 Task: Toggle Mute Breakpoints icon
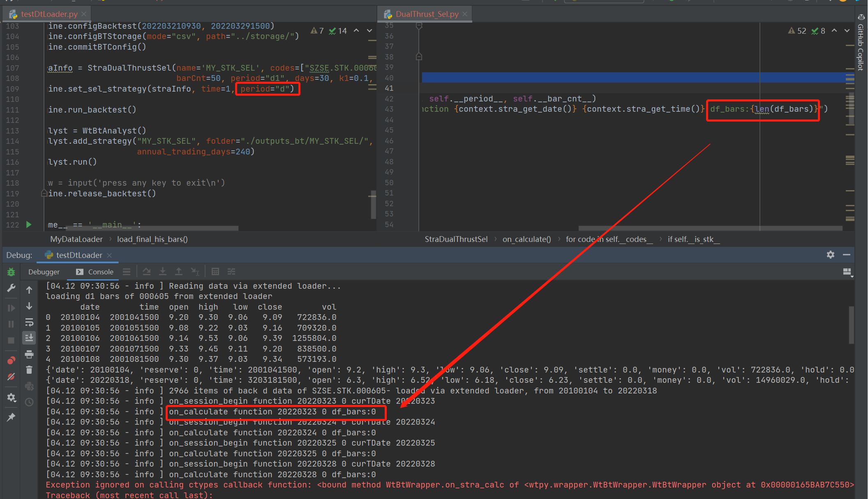click(11, 377)
